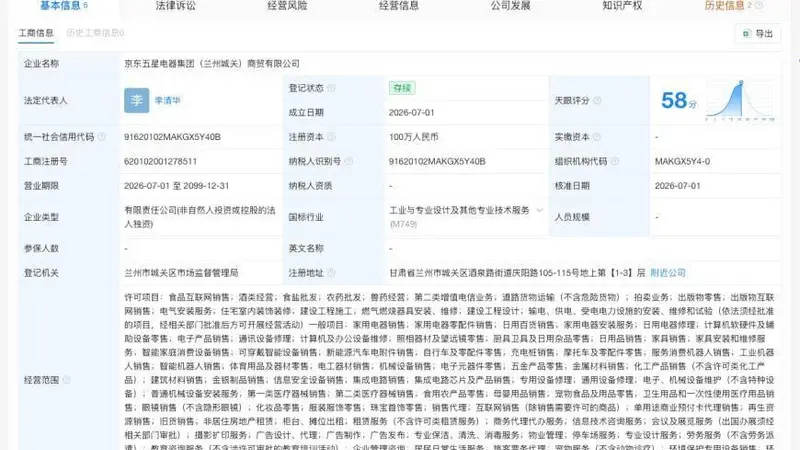The width and height of the screenshot is (800, 450).
Task: Open the 附近公司 link
Action: click(x=668, y=273)
